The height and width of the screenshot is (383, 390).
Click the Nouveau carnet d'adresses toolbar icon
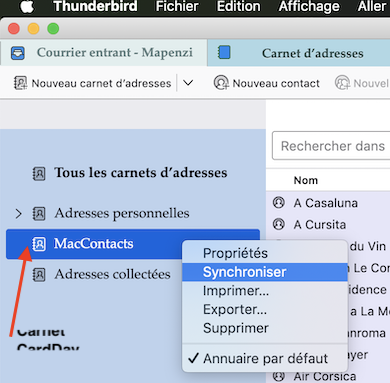click(20, 83)
